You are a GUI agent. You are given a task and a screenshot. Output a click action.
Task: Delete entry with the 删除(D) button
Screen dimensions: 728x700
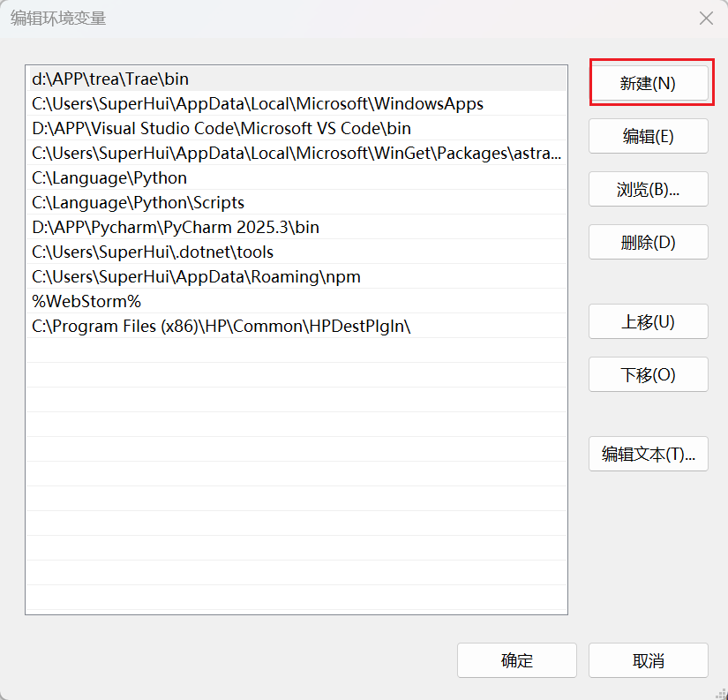pos(649,242)
